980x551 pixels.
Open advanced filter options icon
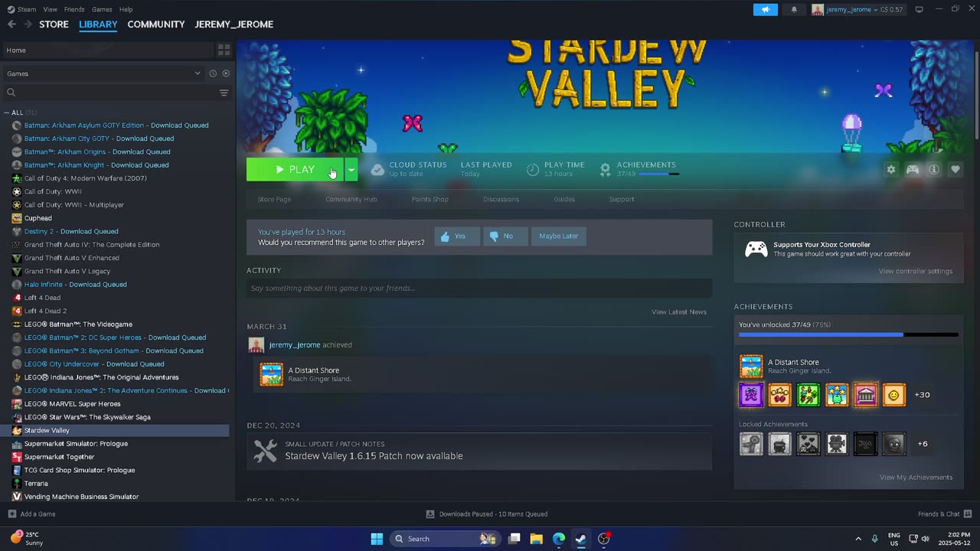(224, 93)
